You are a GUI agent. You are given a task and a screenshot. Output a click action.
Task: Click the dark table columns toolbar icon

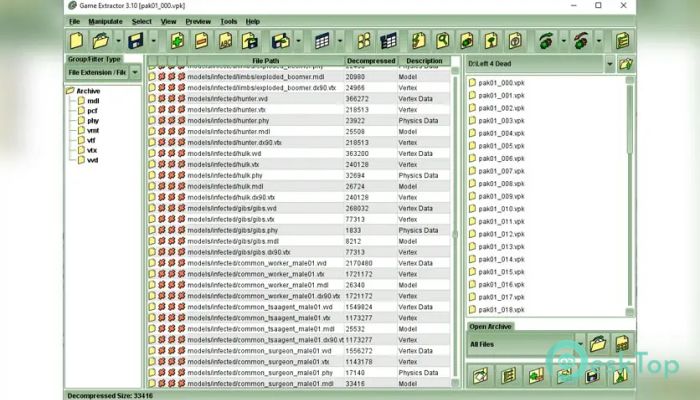point(388,41)
